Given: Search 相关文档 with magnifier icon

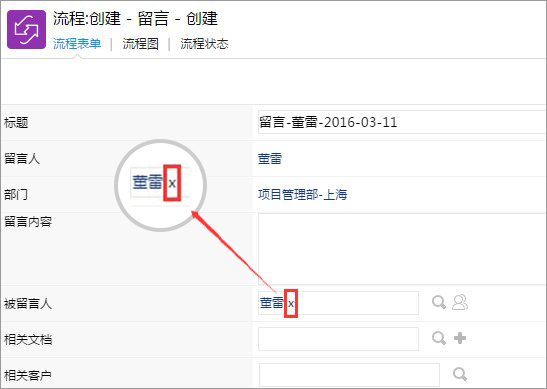Looking at the screenshot, I should tap(439, 338).
